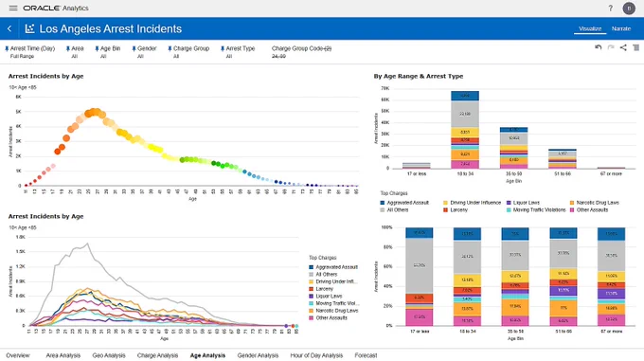Open the user profile avatar
This screenshot has height=361, width=644.
[629, 9]
